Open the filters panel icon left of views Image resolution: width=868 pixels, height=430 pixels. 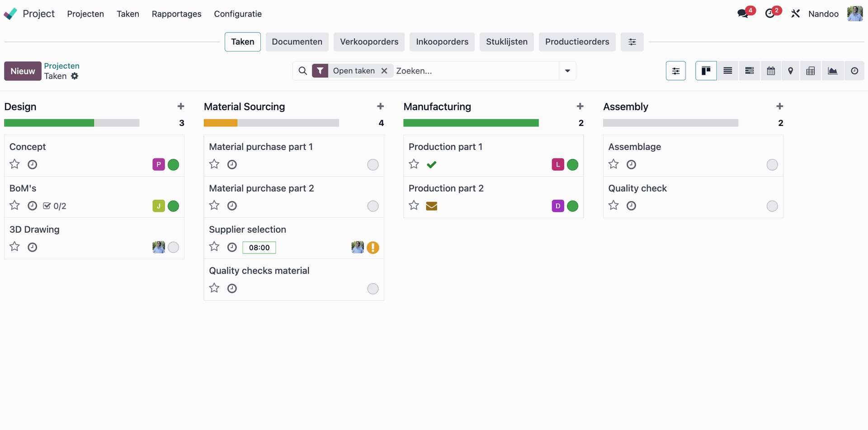(x=676, y=70)
